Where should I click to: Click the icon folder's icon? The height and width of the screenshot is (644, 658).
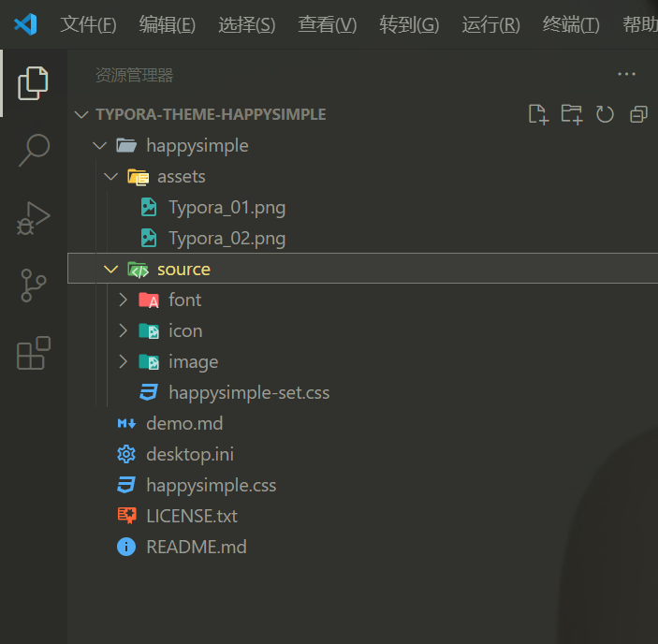coord(149,331)
